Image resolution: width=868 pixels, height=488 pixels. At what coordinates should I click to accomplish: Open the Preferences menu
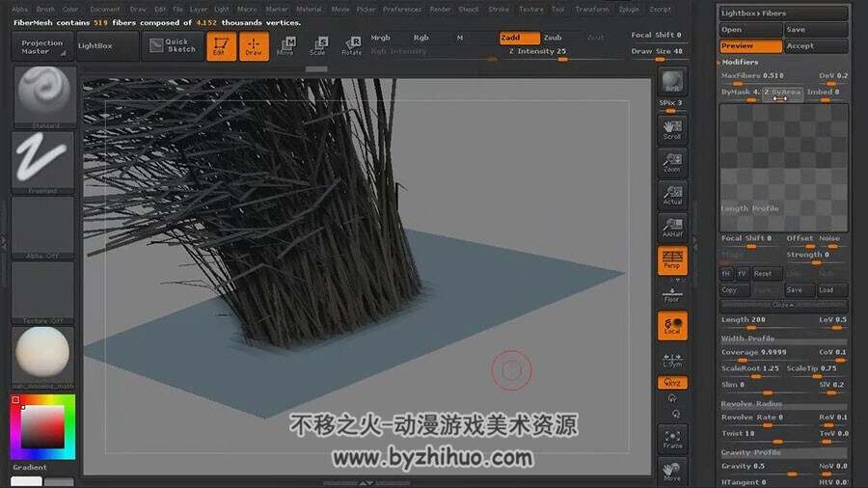point(402,10)
